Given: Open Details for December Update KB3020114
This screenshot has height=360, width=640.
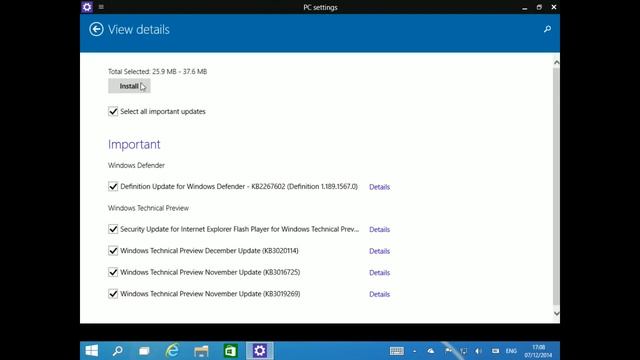Looking at the screenshot, I should 380,251.
